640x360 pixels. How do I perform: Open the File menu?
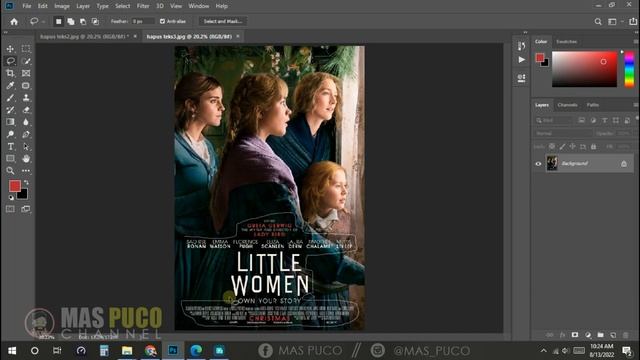(x=27, y=6)
